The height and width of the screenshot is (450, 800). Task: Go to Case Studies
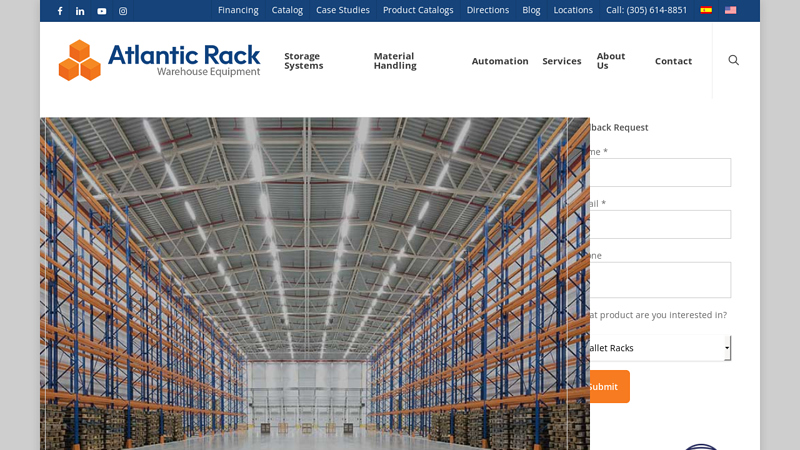pos(343,10)
